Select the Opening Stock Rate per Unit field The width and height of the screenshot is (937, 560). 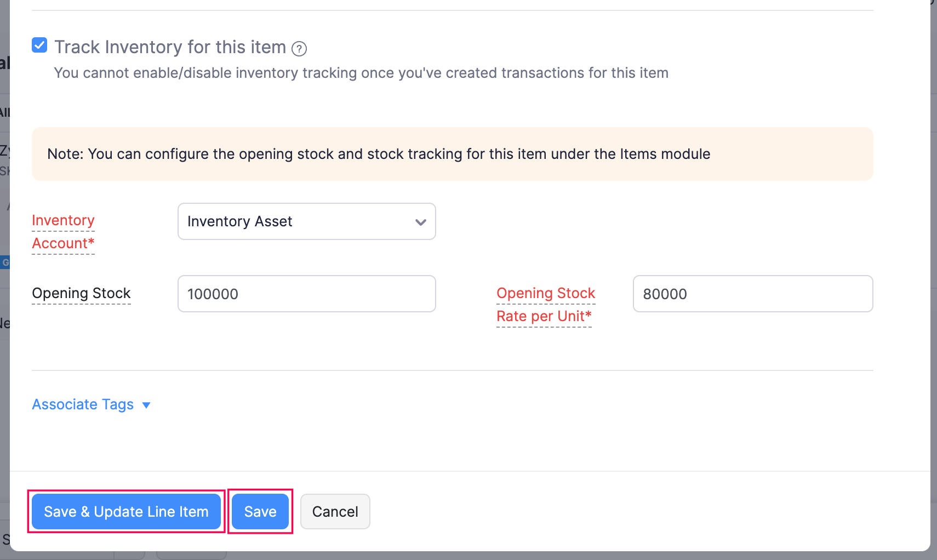(x=753, y=294)
